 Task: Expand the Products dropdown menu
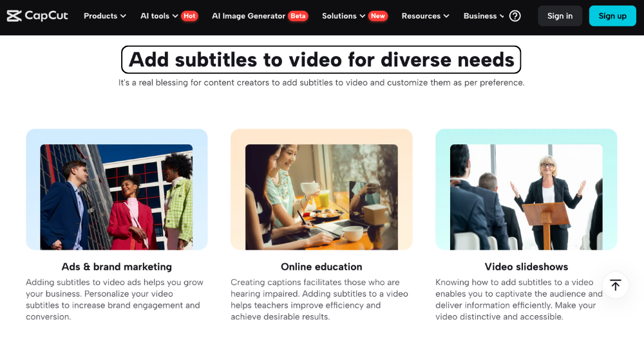[x=105, y=16]
